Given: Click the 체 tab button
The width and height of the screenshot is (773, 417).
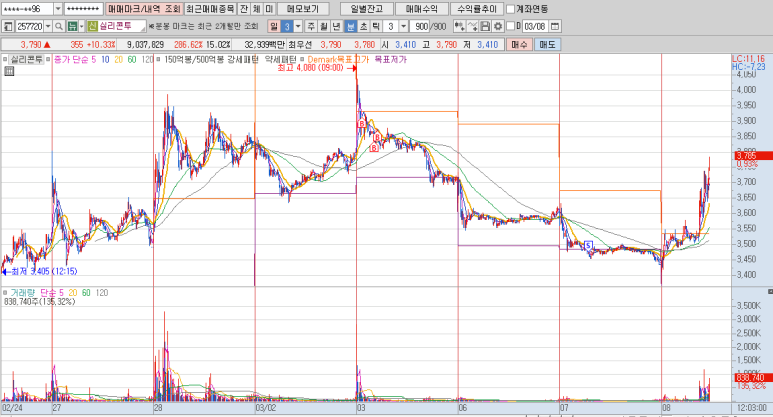Looking at the screenshot, I should (257, 9).
